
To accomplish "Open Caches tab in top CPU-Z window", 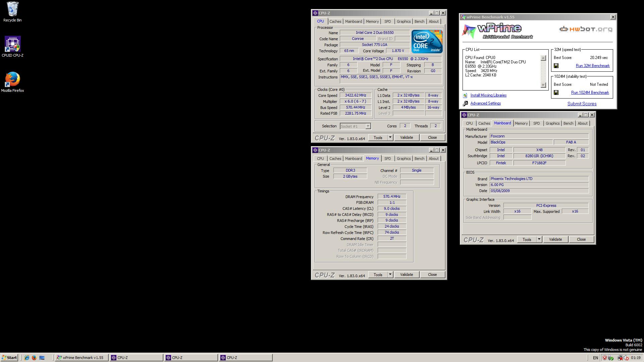I will tap(335, 21).
